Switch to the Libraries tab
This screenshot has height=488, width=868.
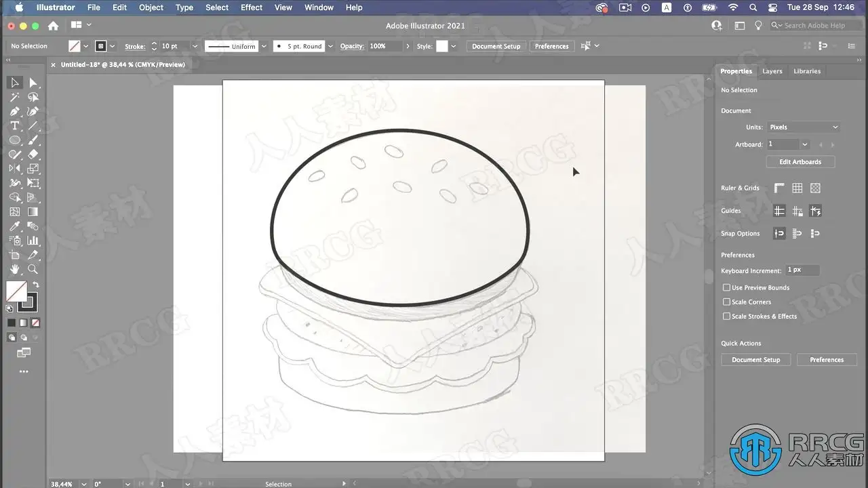(x=807, y=71)
